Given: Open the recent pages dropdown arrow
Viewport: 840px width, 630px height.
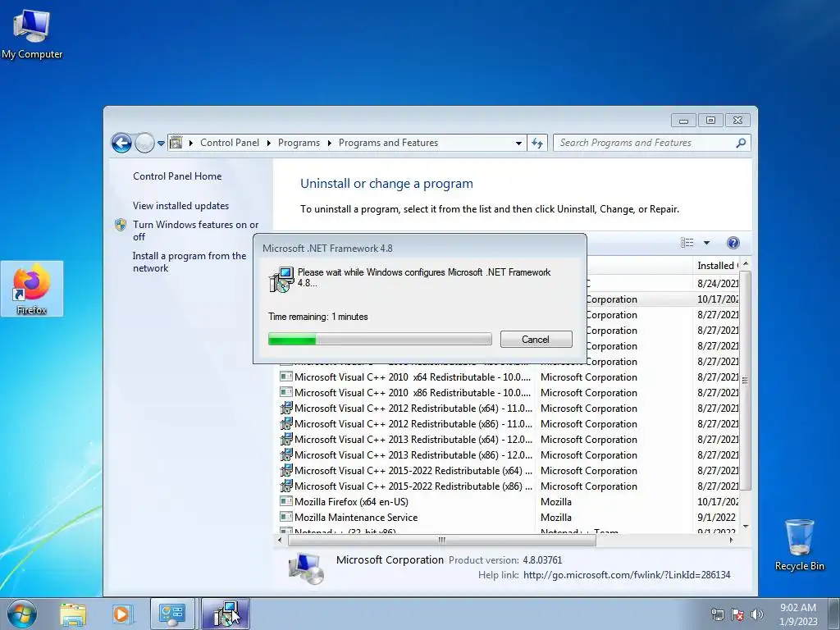Looking at the screenshot, I should [x=161, y=143].
